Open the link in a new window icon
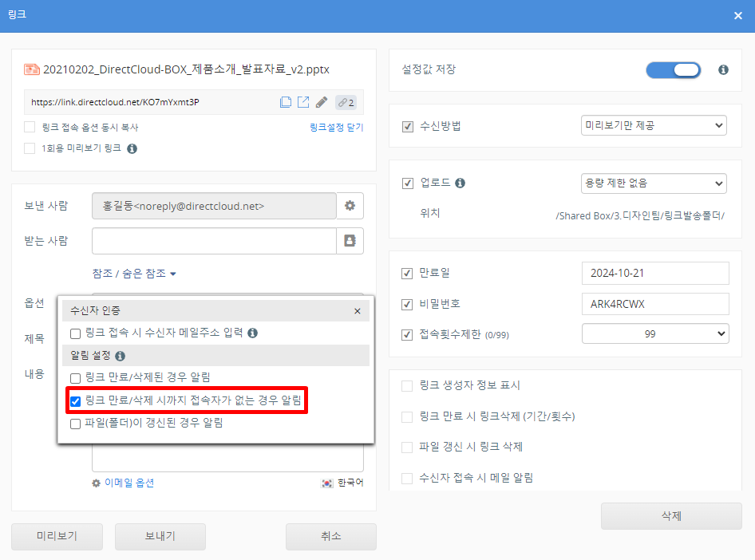Image resolution: width=755 pixels, height=560 pixels. [303, 102]
